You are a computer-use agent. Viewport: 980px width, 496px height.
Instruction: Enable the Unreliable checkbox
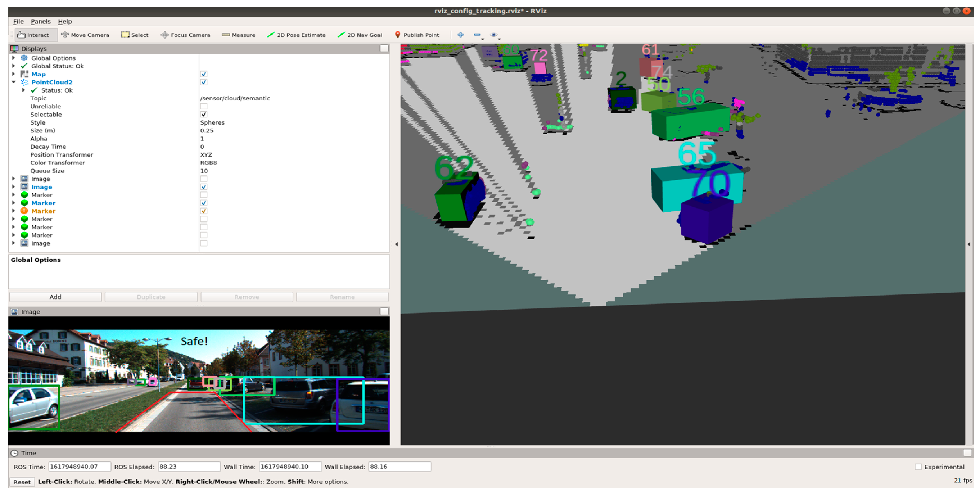(203, 106)
